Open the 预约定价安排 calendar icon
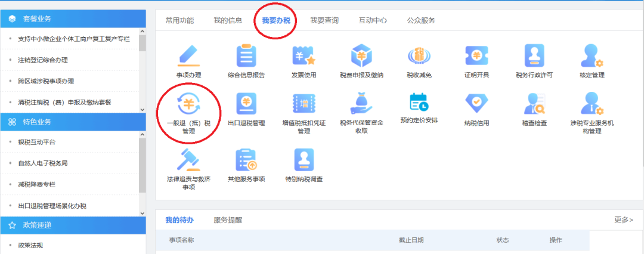644x254 pixels. click(x=419, y=103)
